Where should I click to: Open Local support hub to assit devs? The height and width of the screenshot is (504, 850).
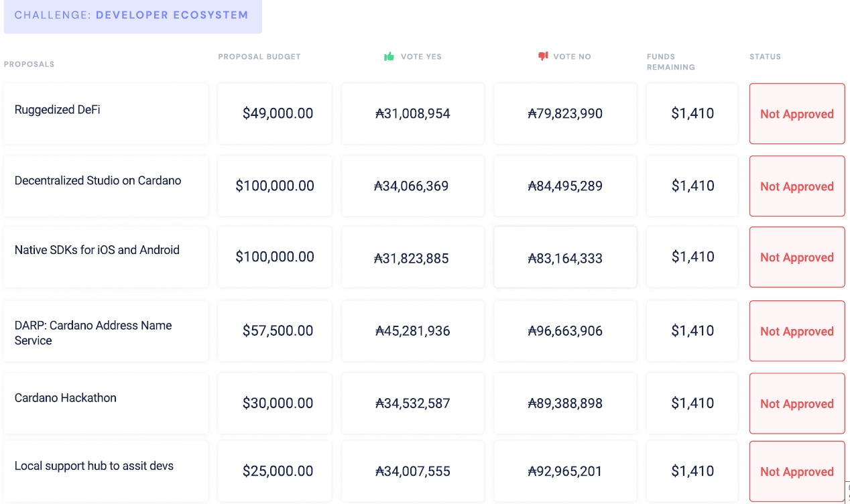pos(94,466)
